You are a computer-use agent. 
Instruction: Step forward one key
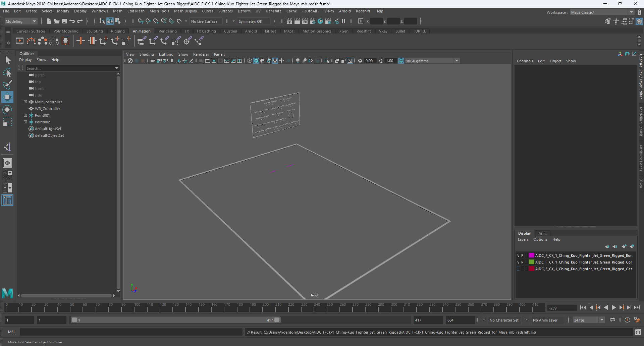click(x=621, y=307)
